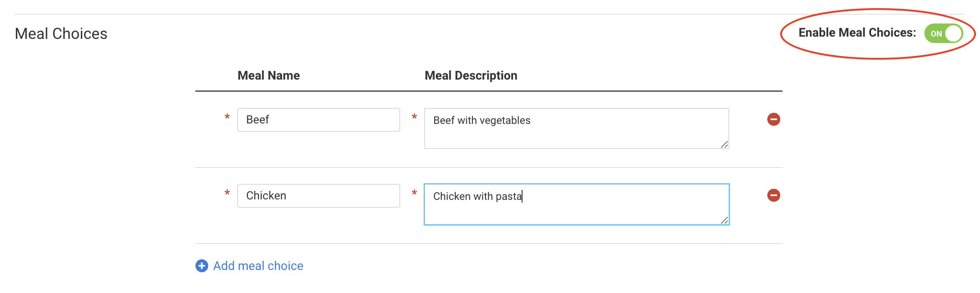
Task: Click the Meal Name column header
Action: click(269, 76)
